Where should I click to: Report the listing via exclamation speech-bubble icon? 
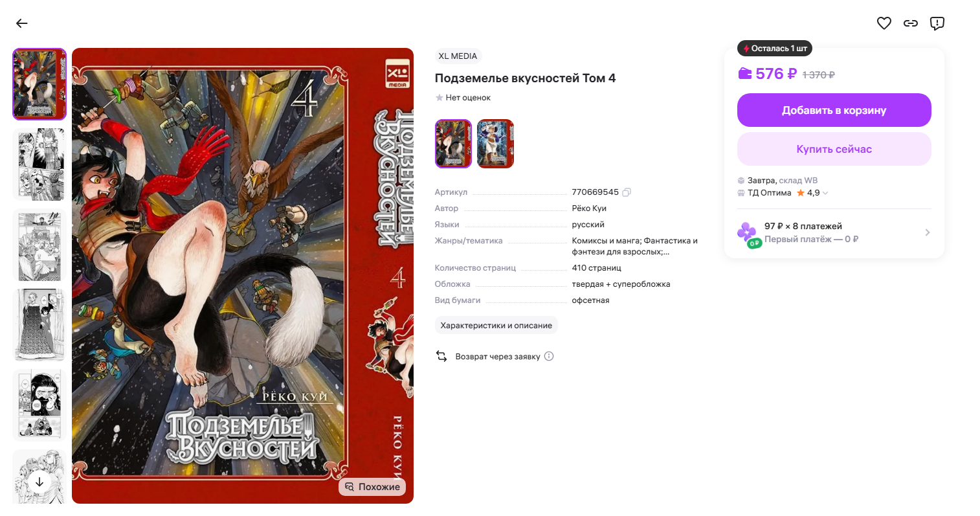(x=937, y=23)
